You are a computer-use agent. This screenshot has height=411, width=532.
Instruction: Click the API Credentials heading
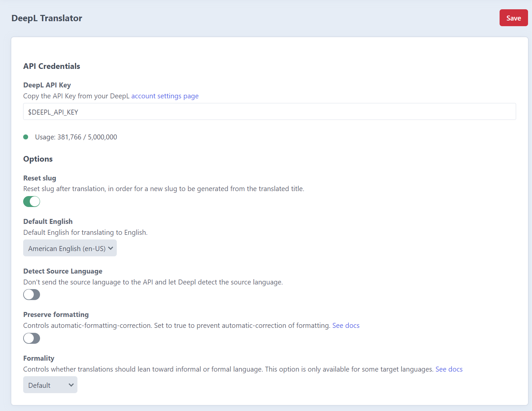point(52,66)
